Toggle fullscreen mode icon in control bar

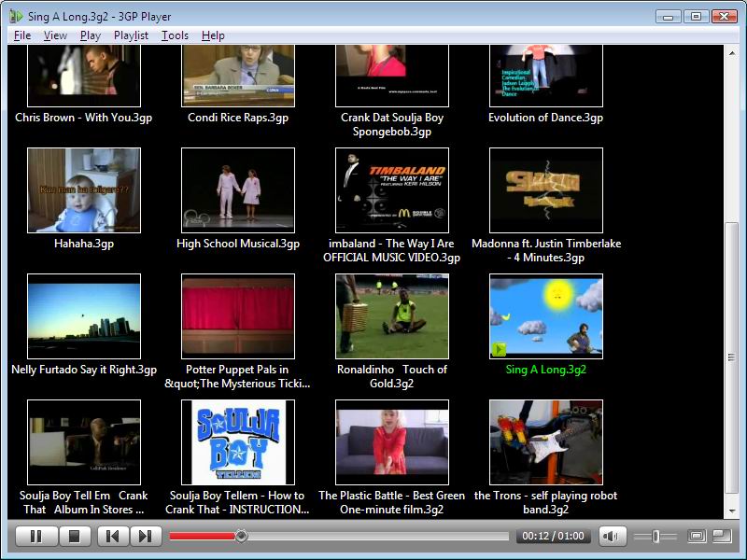tap(696, 536)
